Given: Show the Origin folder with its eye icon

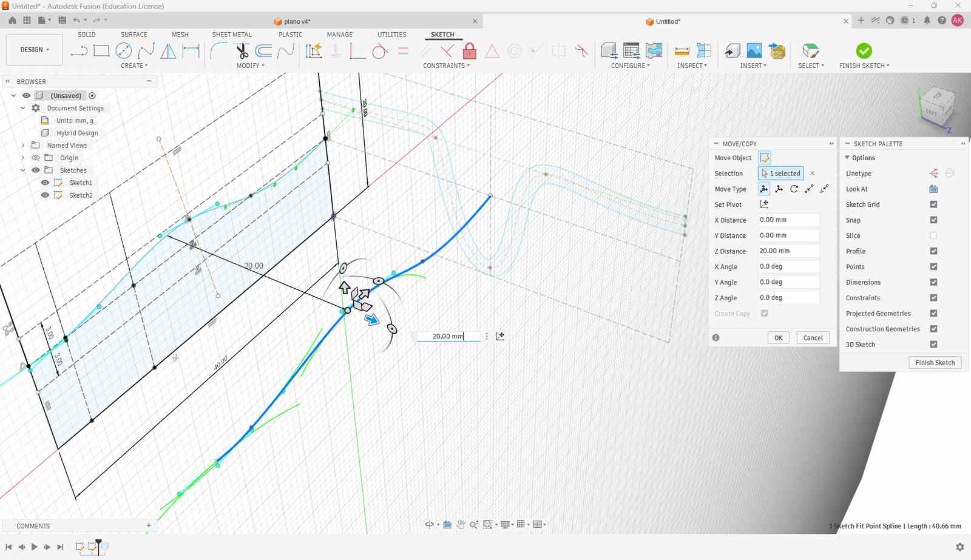Looking at the screenshot, I should click(36, 158).
